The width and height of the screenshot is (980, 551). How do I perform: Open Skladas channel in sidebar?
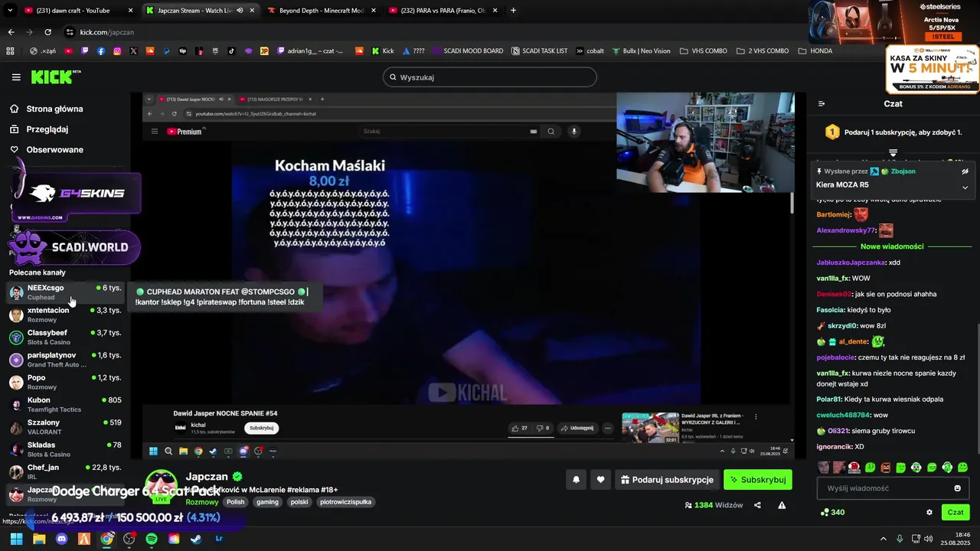(x=65, y=449)
